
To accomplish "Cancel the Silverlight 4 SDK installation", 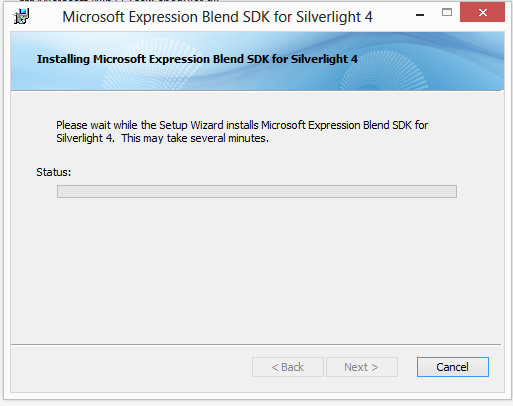I will (x=453, y=367).
